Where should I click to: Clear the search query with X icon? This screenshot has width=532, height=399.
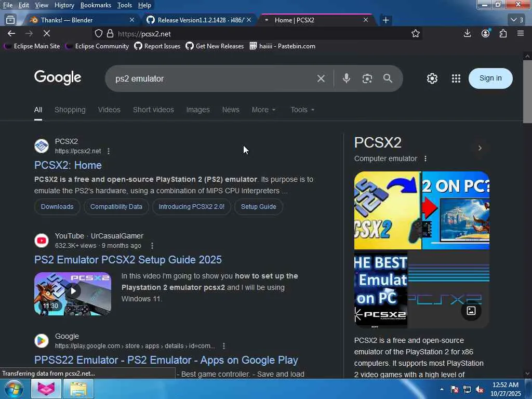(x=321, y=78)
